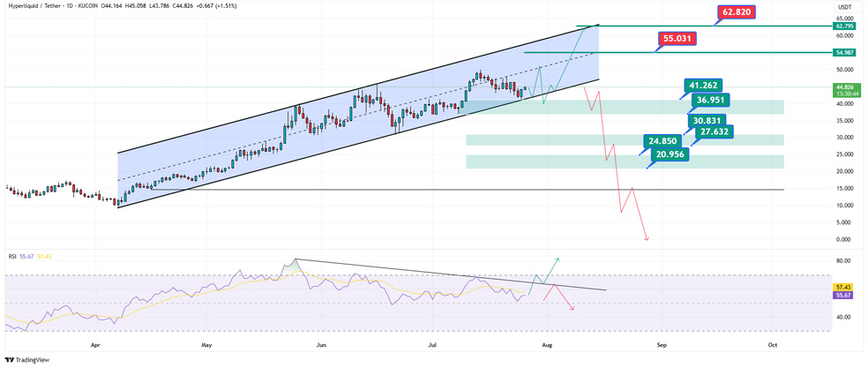The height and width of the screenshot is (368, 868).
Task: Click the 54.987 price axis tag
Action: click(x=845, y=52)
